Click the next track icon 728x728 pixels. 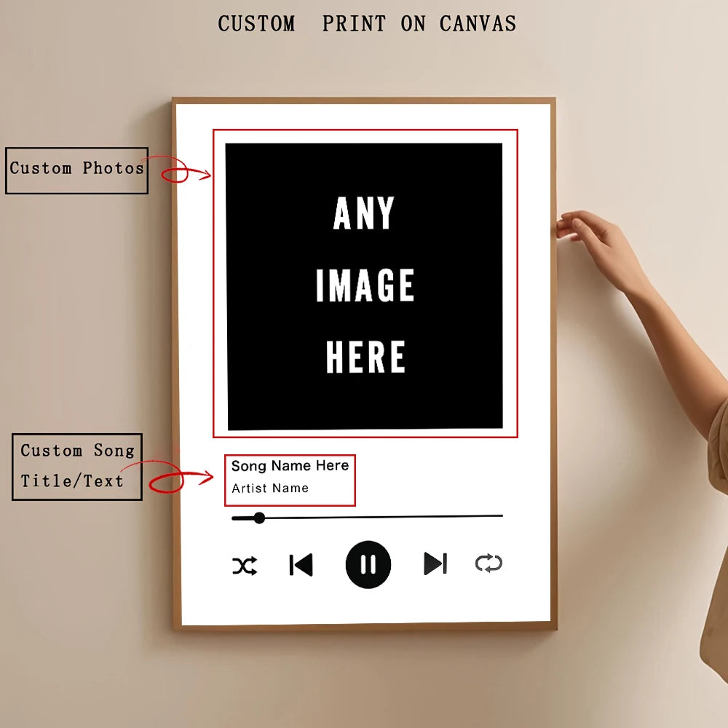435,563
